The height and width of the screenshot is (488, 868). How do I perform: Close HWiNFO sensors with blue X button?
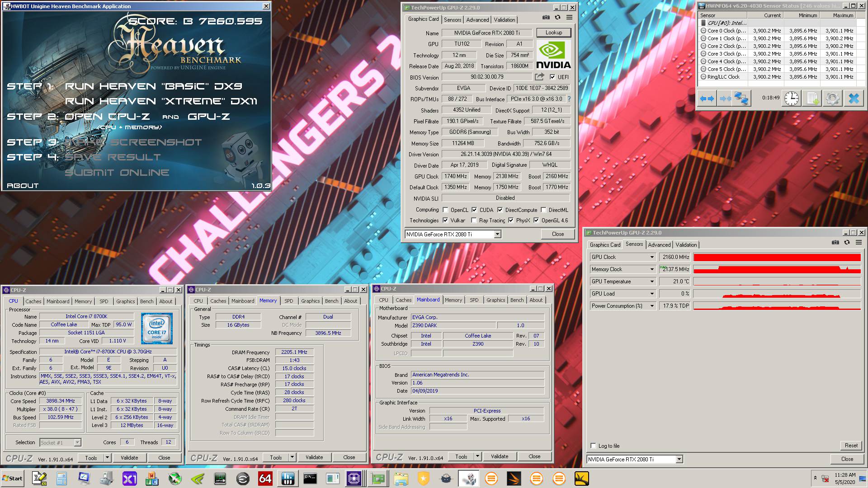click(x=854, y=99)
